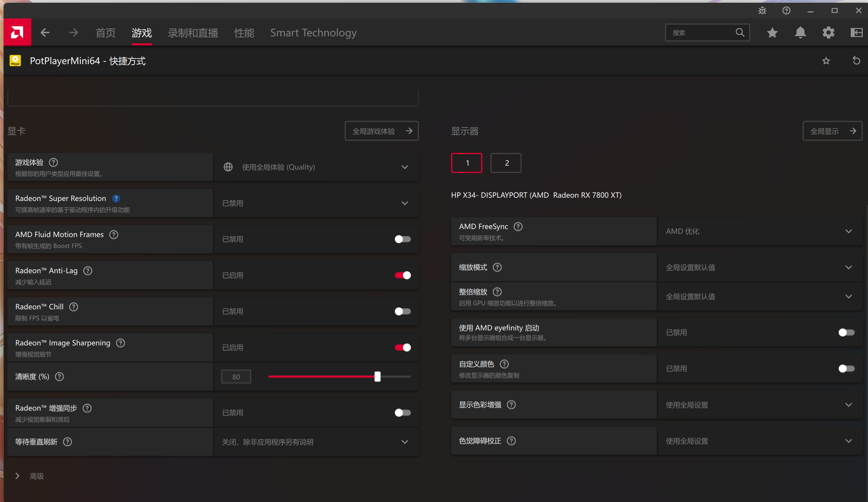Open Radeon Super Resolution dropdown

pyautogui.click(x=316, y=203)
